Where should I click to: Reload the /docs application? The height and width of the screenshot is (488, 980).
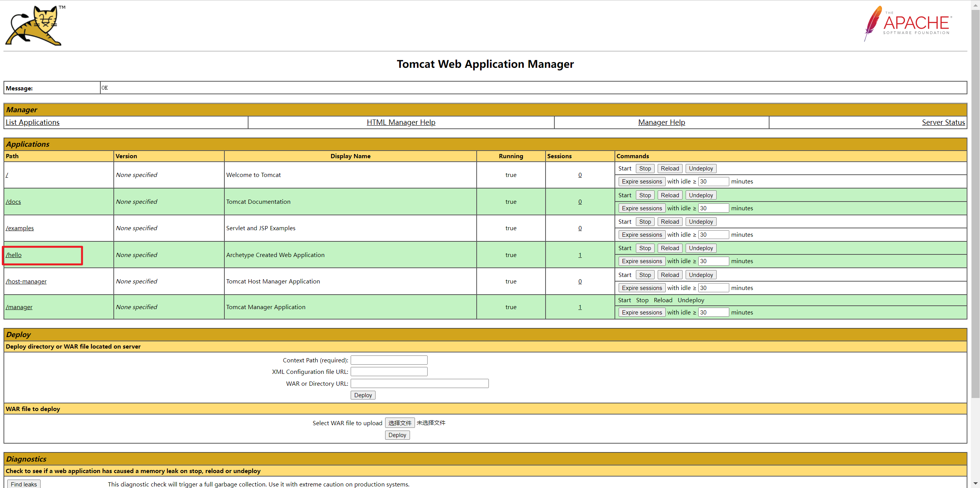(670, 195)
